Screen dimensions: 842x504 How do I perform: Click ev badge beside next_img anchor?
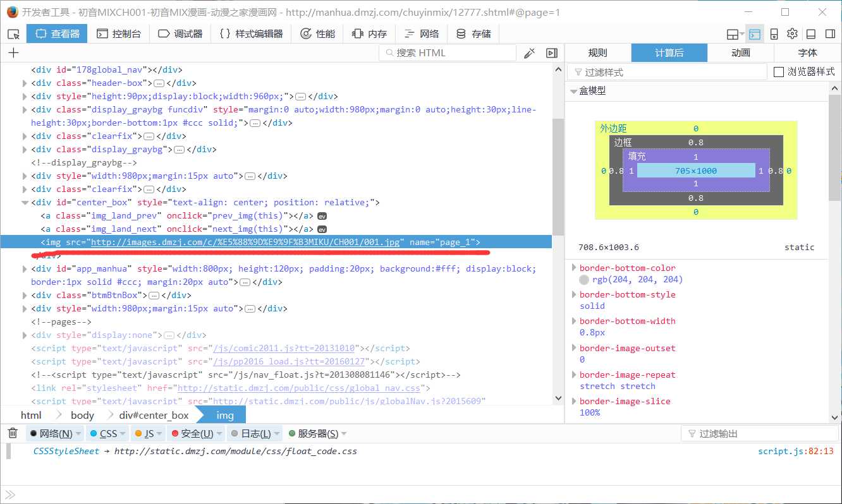point(322,229)
